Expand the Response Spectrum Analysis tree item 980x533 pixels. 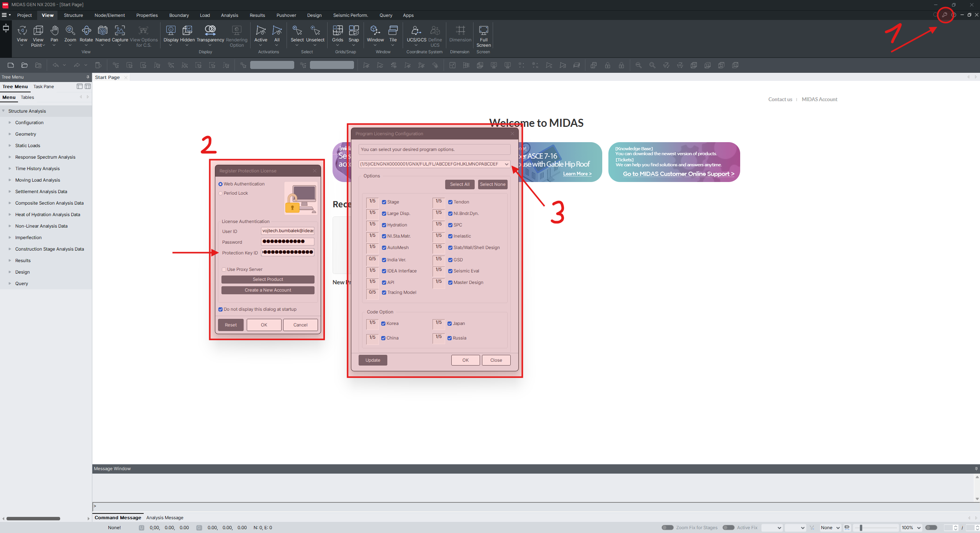(10, 157)
